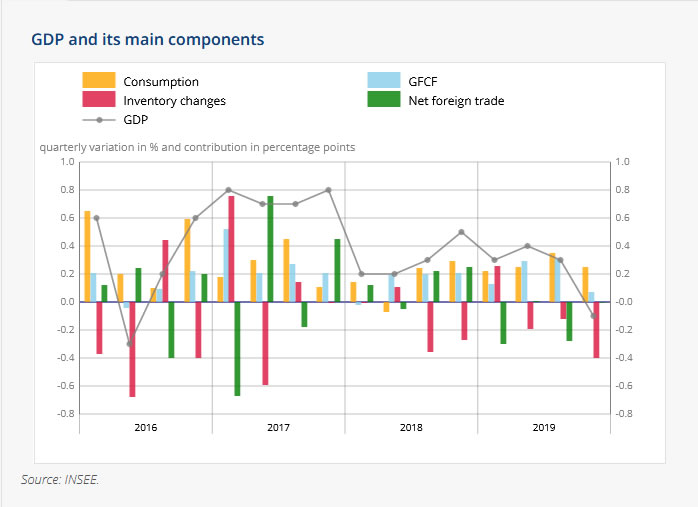
Task: Toggle Net foreign trade legend label
Action: coord(456,100)
